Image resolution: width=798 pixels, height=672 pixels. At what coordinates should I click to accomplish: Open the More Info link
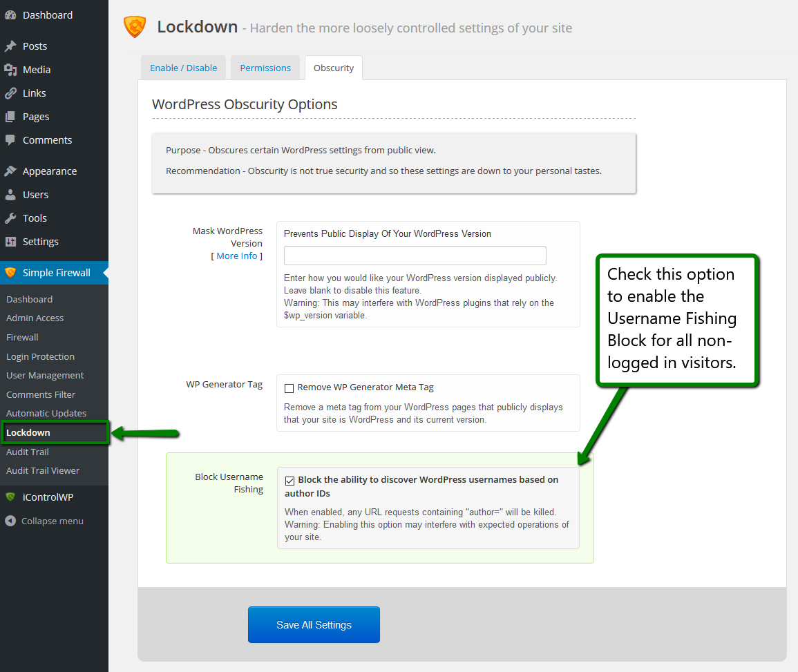point(237,256)
